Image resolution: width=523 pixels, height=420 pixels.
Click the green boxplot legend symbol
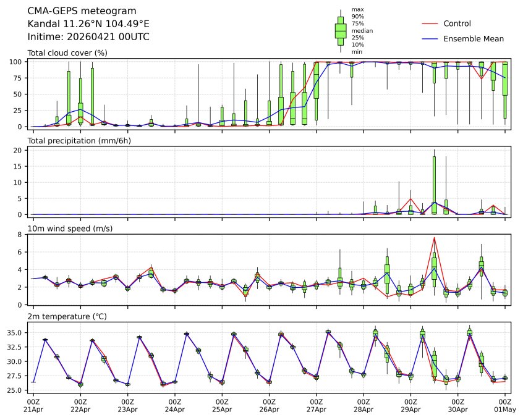pos(340,31)
